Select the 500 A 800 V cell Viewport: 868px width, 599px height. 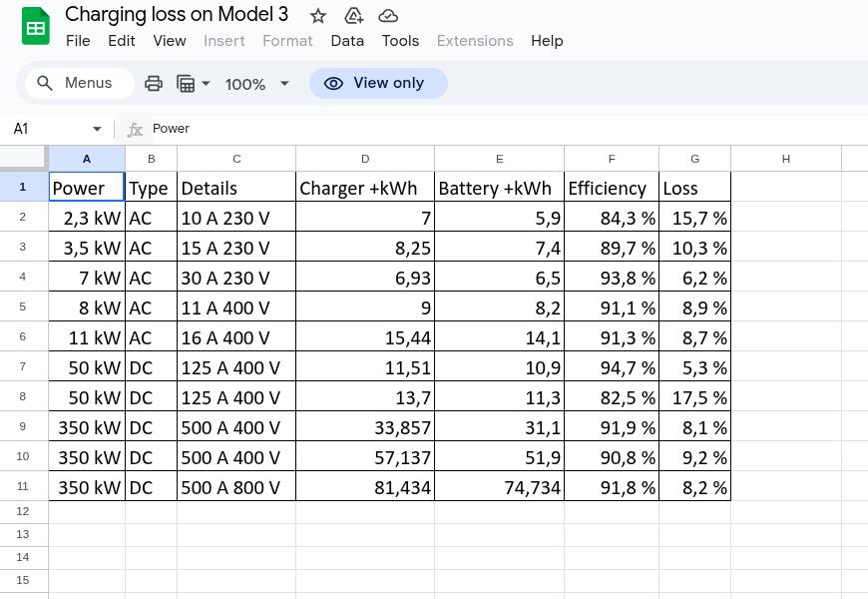236,486
